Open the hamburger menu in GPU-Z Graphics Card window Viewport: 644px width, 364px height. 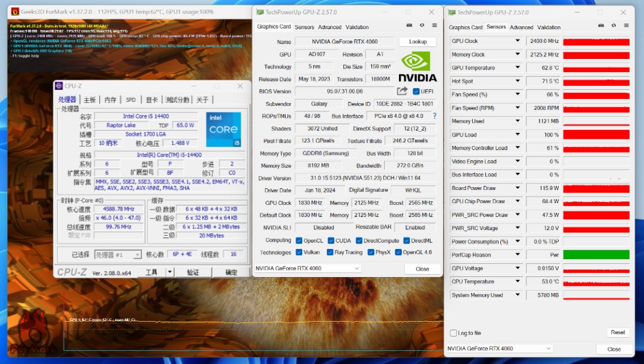[435, 26]
